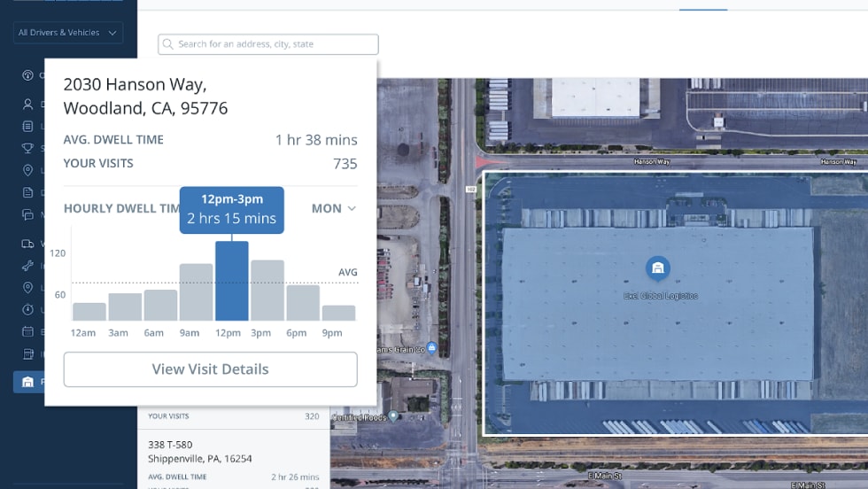Open the MON day selector dropdown
The width and height of the screenshot is (868, 489).
tap(333, 209)
